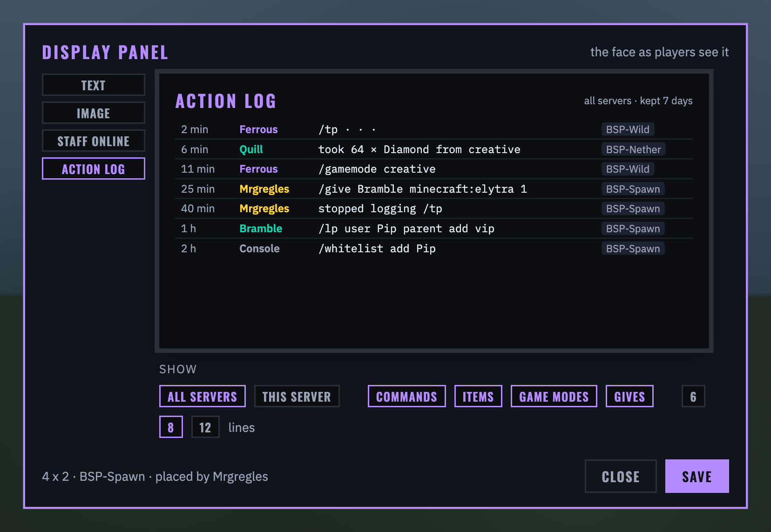This screenshot has height=532, width=771.
Task: Close the display panel dialog
Action: click(x=621, y=476)
